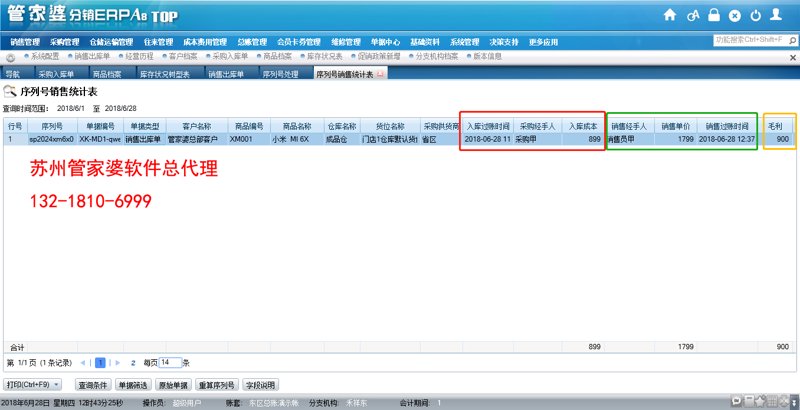Click the 销售单价 column header
Screen dimensions: 800x410
[x=676, y=126]
